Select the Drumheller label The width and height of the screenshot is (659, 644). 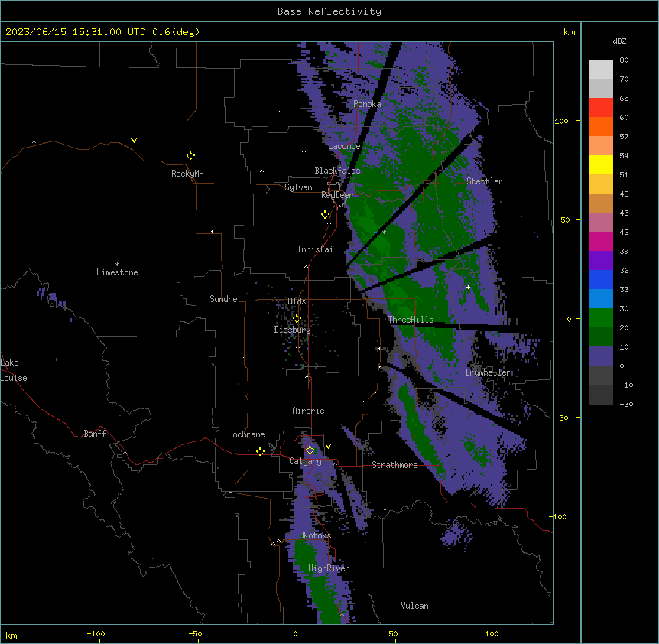(x=488, y=372)
